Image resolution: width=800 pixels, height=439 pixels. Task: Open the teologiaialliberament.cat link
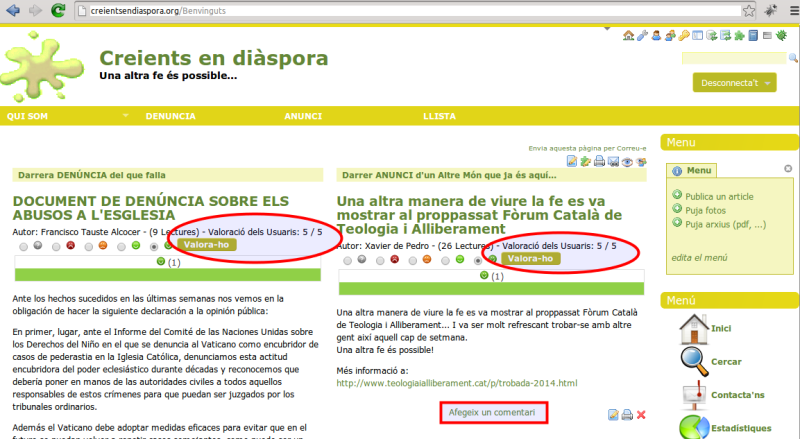click(456, 383)
